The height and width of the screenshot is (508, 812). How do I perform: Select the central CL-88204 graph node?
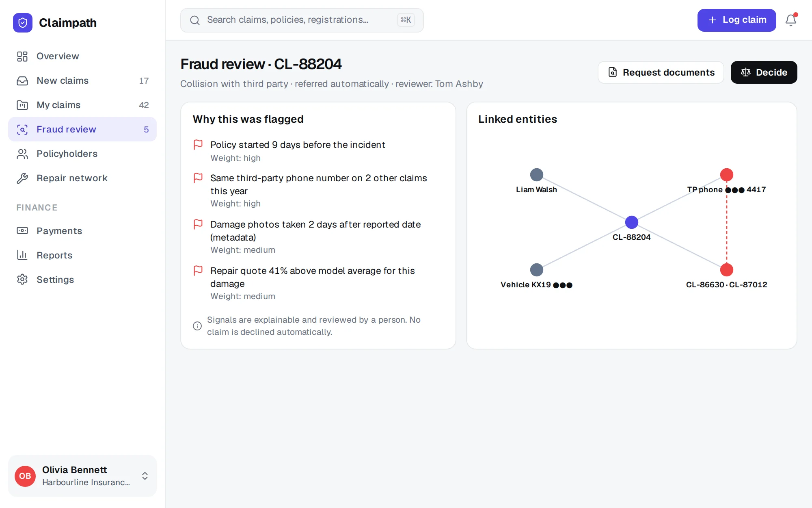click(x=632, y=222)
